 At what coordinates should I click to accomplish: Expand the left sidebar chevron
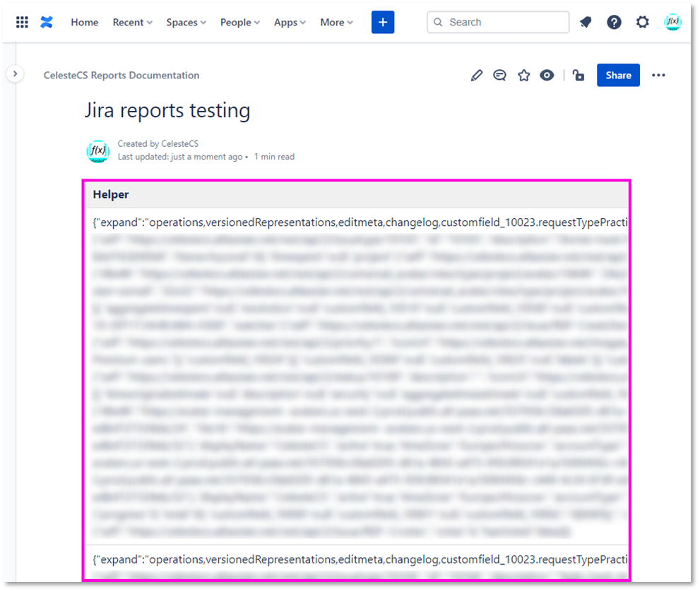pos(15,73)
